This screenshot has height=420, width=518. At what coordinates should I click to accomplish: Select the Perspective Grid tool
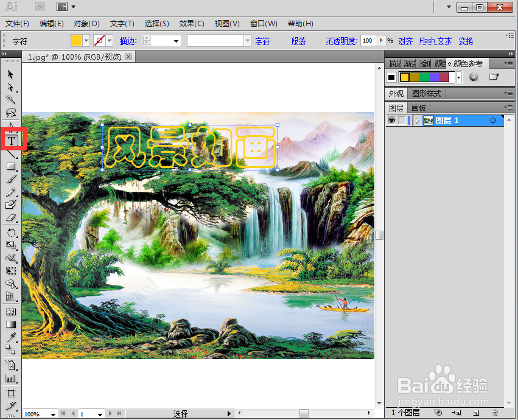point(11,296)
